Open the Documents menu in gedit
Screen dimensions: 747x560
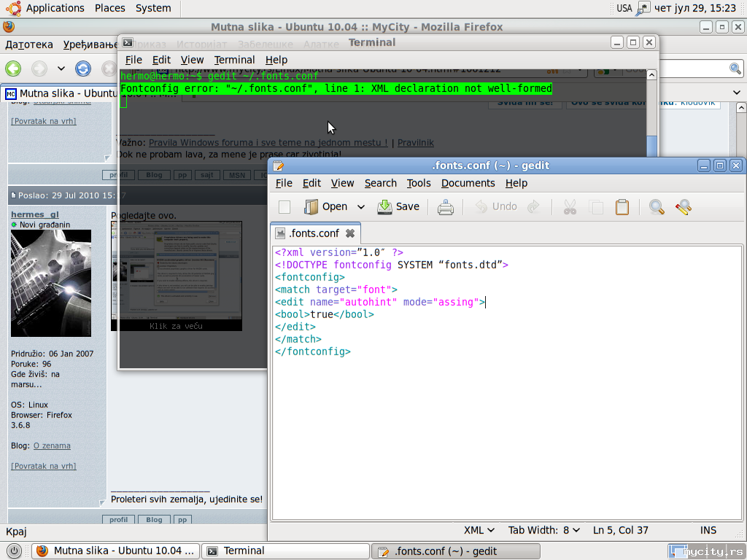click(x=468, y=183)
